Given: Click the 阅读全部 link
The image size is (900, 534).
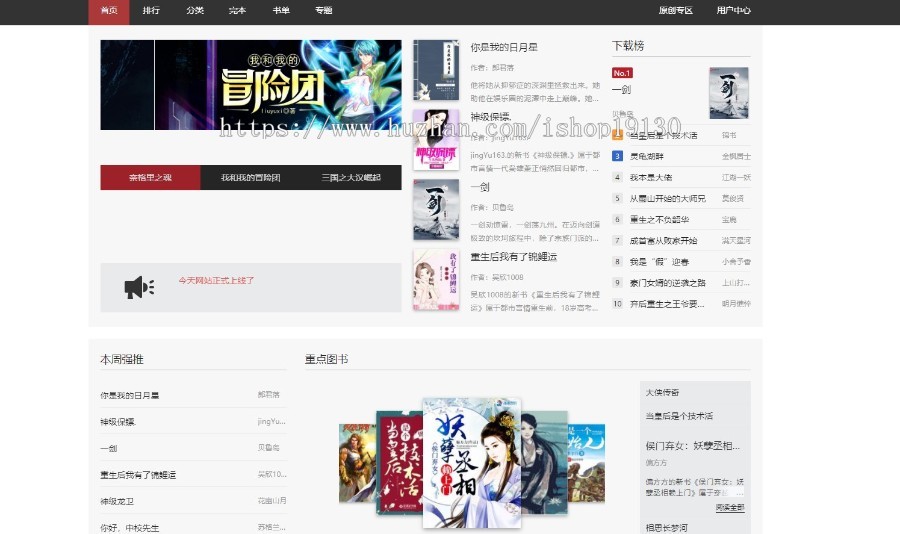Looking at the screenshot, I should click(x=730, y=508).
